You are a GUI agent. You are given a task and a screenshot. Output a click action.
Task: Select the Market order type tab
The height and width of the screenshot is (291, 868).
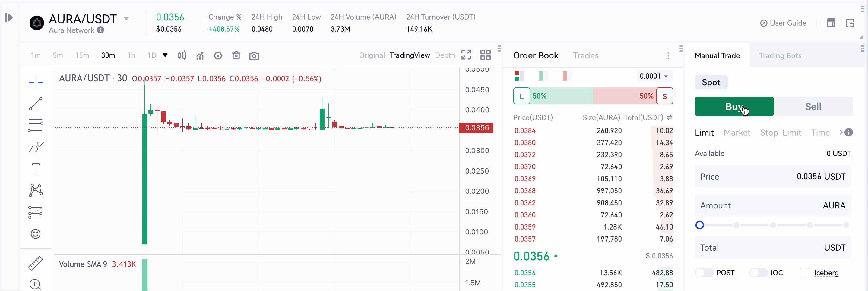pos(737,133)
